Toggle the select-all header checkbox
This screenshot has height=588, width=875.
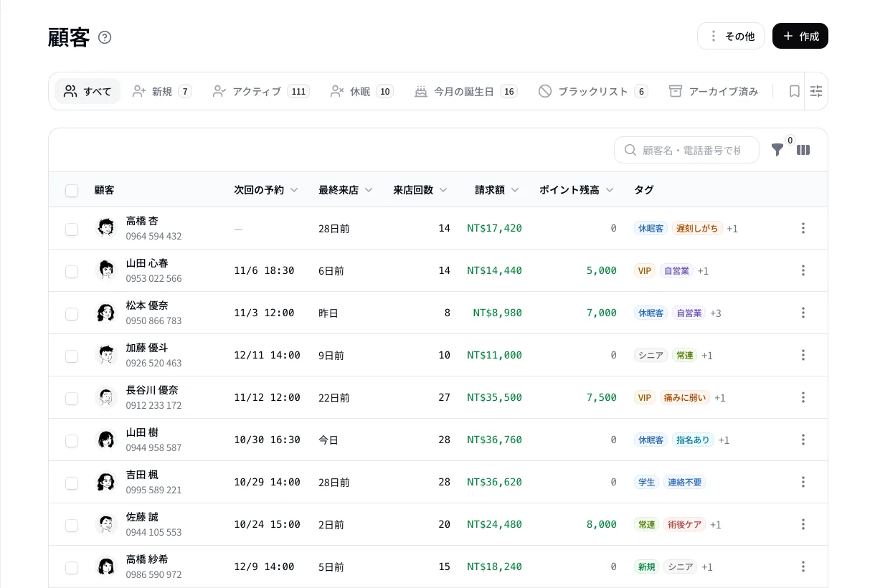pos(72,190)
